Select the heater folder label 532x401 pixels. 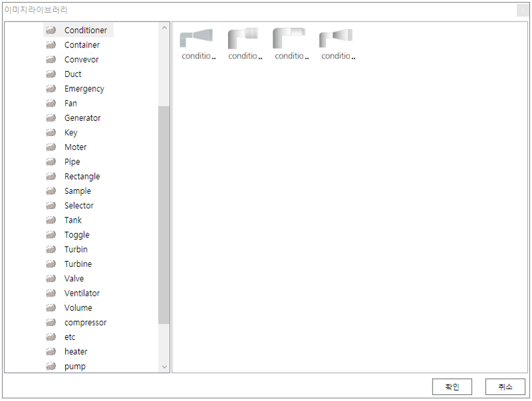[x=76, y=352]
